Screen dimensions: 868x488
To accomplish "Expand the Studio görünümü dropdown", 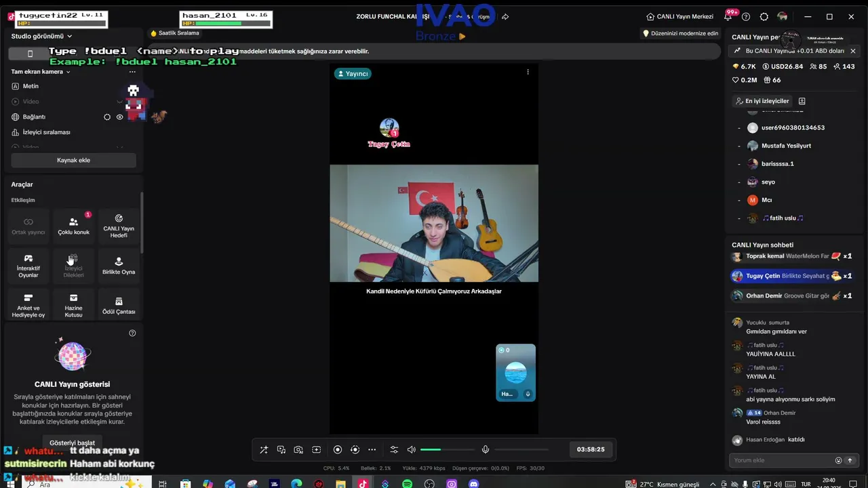I will click(41, 36).
